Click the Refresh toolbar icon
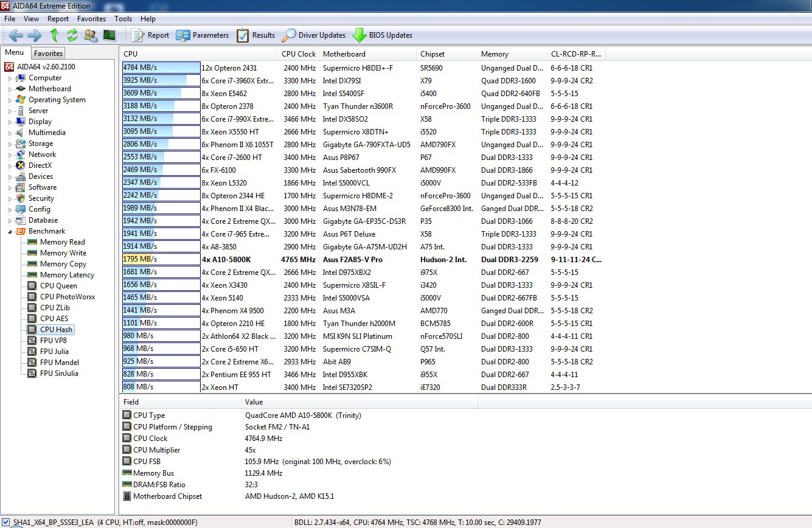Viewport: 812px width, 528px height. (72, 35)
